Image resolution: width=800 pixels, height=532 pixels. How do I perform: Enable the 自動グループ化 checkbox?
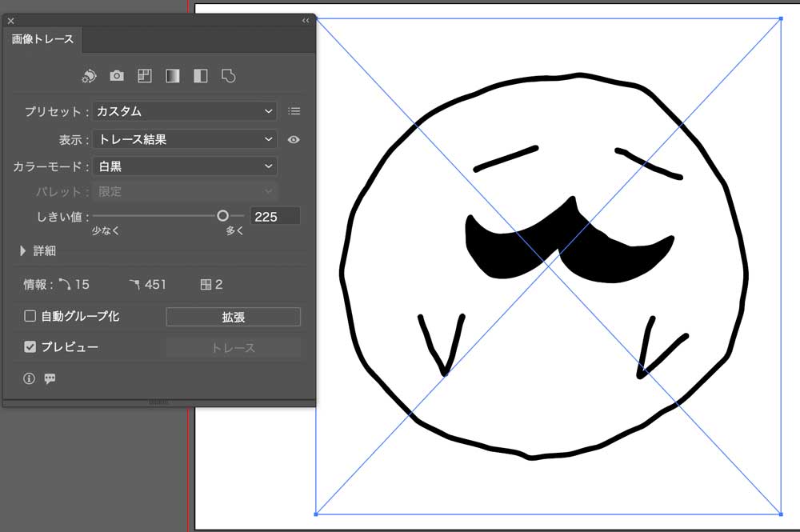pyautogui.click(x=30, y=316)
